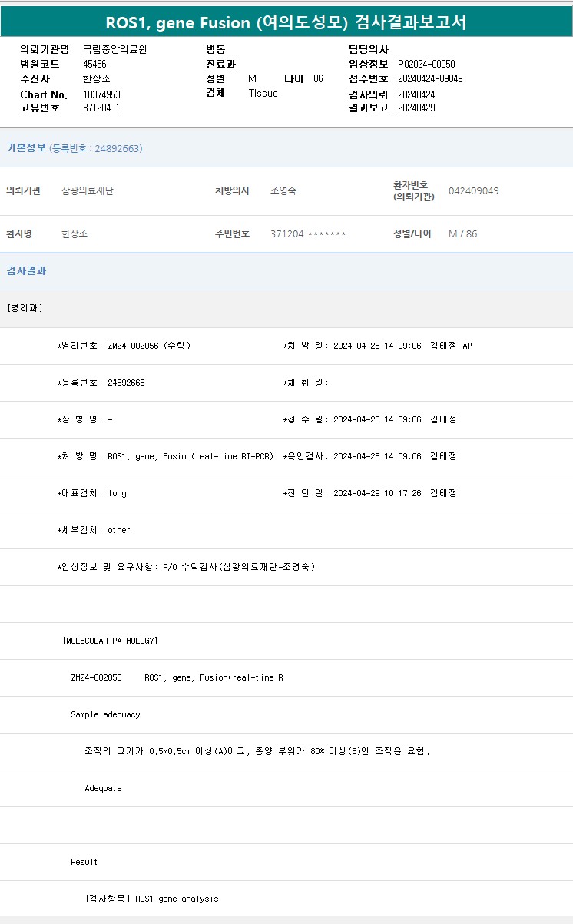The width and height of the screenshot is (573, 924).
Task: Click hospital code value 45436
Action: click(x=94, y=64)
